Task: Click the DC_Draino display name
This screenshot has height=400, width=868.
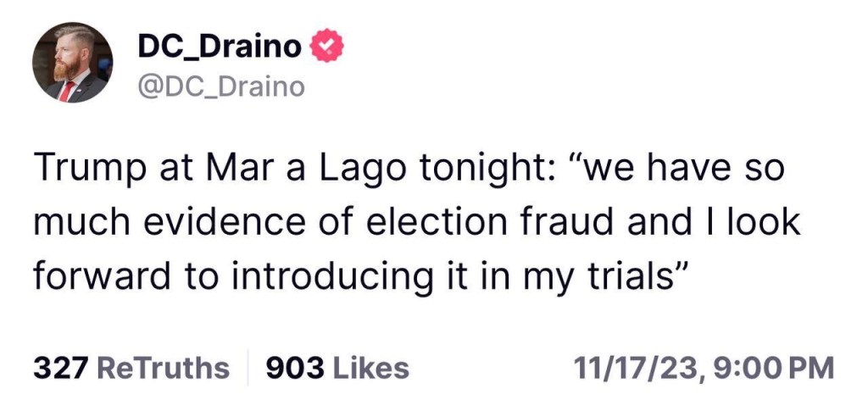Action: 218,47
